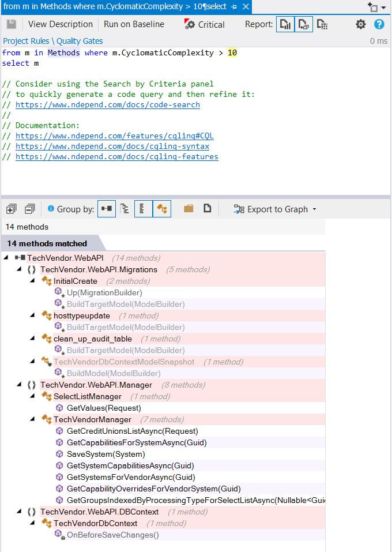The image size is (392, 552).
Task: Click Run on Baseline
Action: coord(134,24)
